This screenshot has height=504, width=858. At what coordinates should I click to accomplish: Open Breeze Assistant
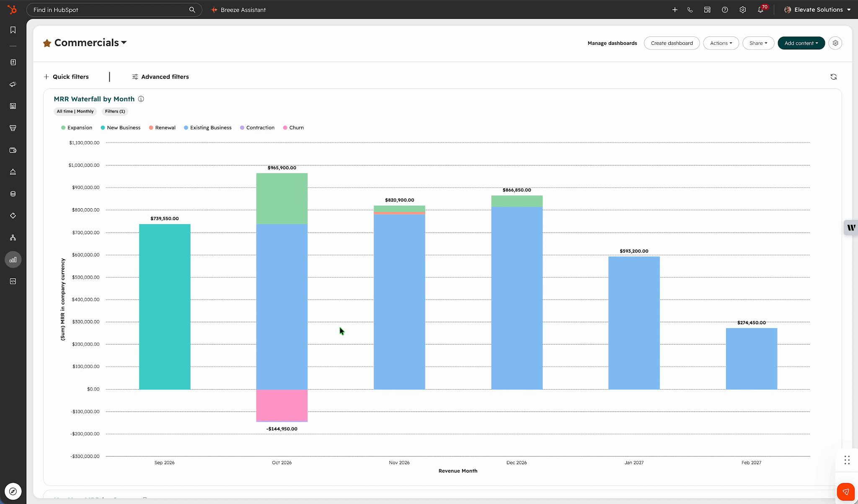point(238,10)
